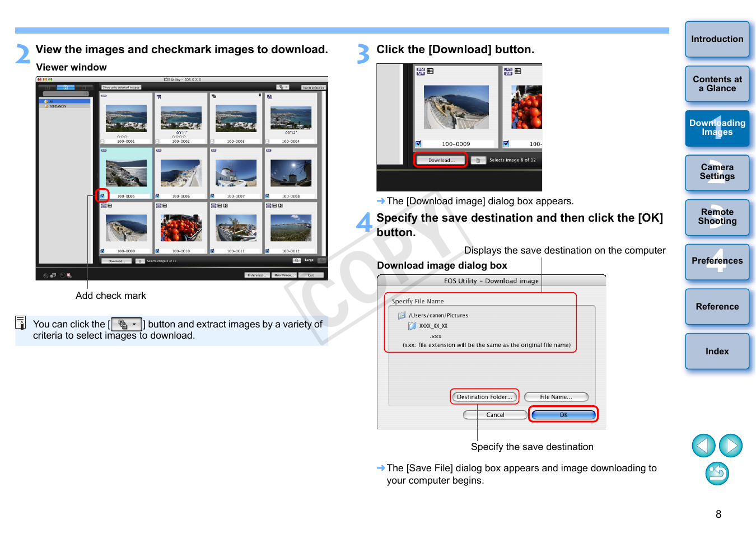The image size is (756, 534).
Task: Click the rating stars under image 100-0001
Action: click(122, 137)
